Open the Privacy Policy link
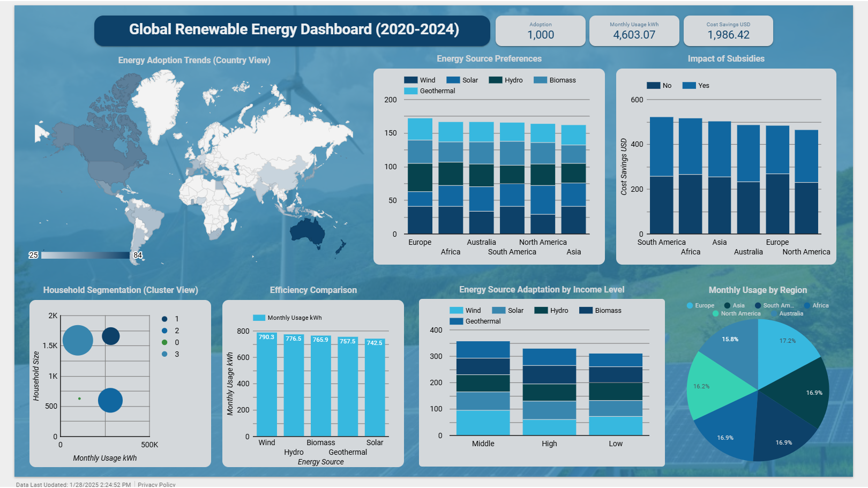The image size is (868, 488). (156, 484)
